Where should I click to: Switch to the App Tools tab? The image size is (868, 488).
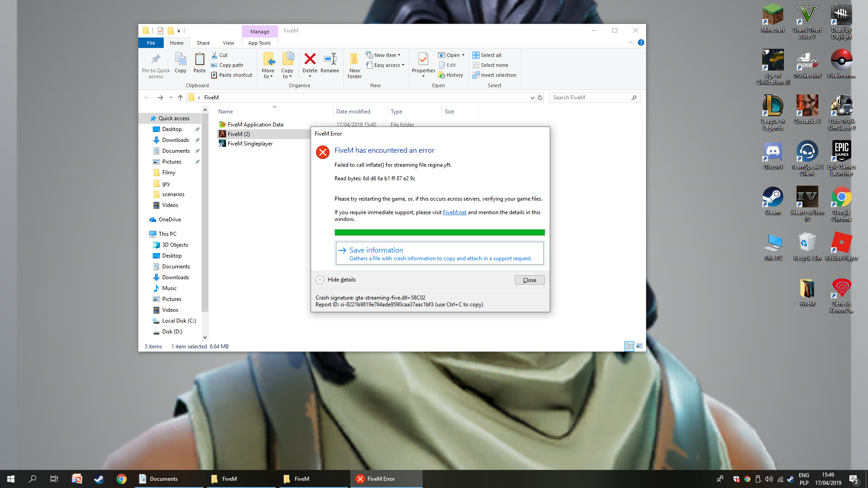(x=259, y=43)
